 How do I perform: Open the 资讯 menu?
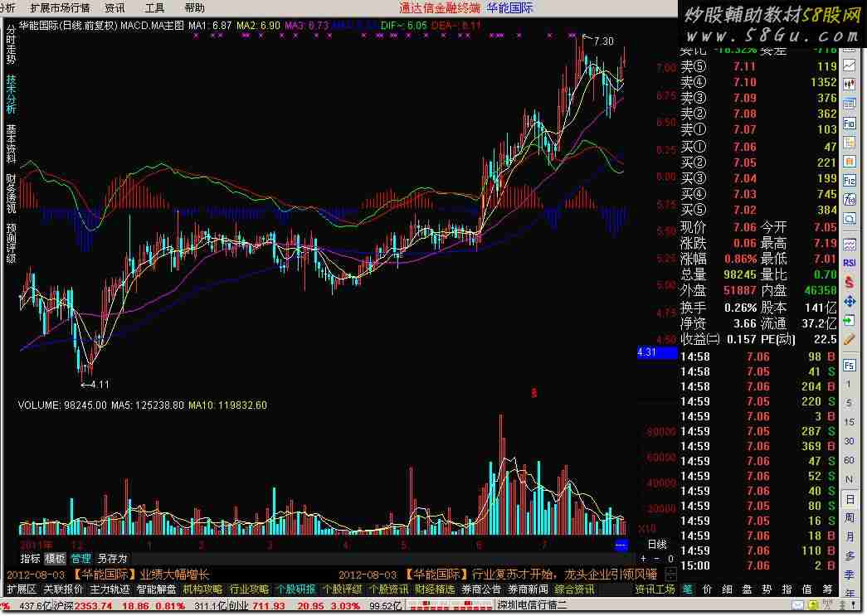pos(114,7)
